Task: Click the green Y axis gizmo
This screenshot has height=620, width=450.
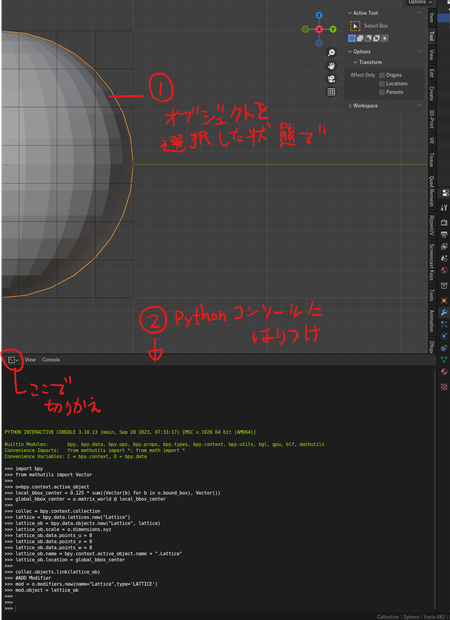Action: [x=333, y=29]
